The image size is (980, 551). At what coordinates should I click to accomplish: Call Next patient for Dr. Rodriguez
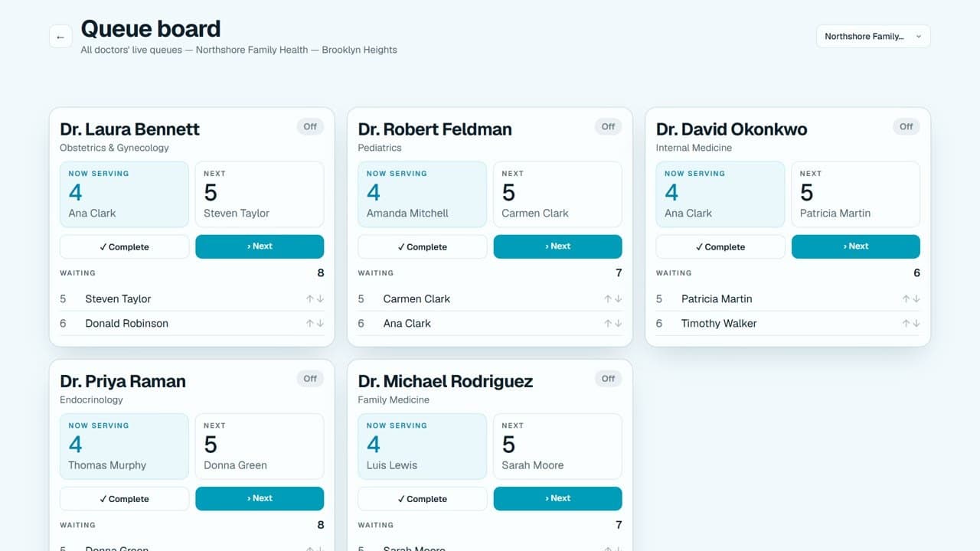coord(558,499)
